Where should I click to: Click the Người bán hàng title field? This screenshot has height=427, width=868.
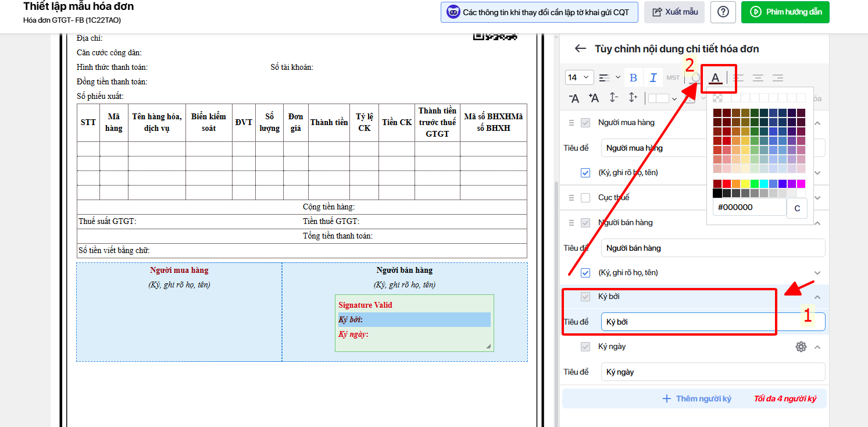pos(712,248)
